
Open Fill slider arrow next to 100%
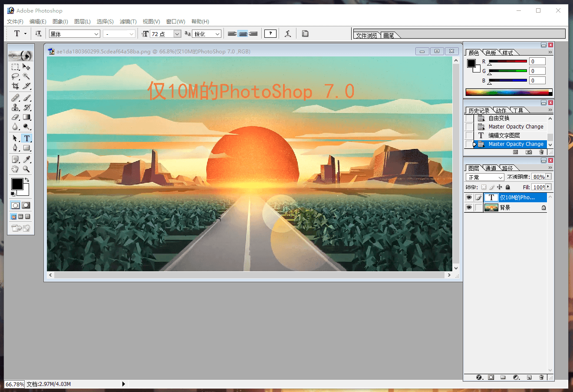tap(549, 187)
